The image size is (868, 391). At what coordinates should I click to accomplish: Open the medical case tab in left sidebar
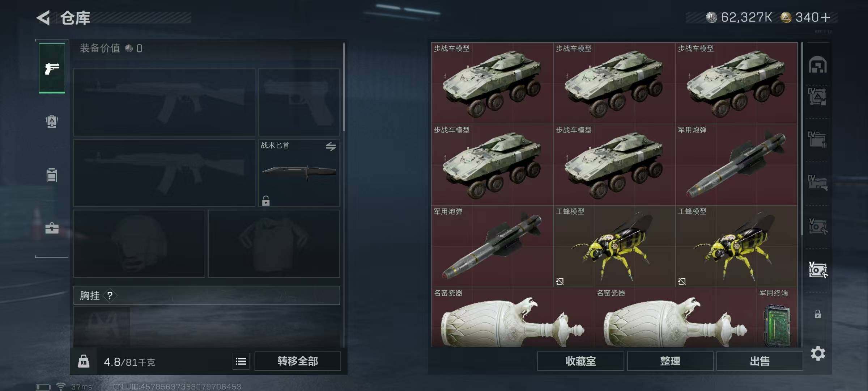point(52,228)
